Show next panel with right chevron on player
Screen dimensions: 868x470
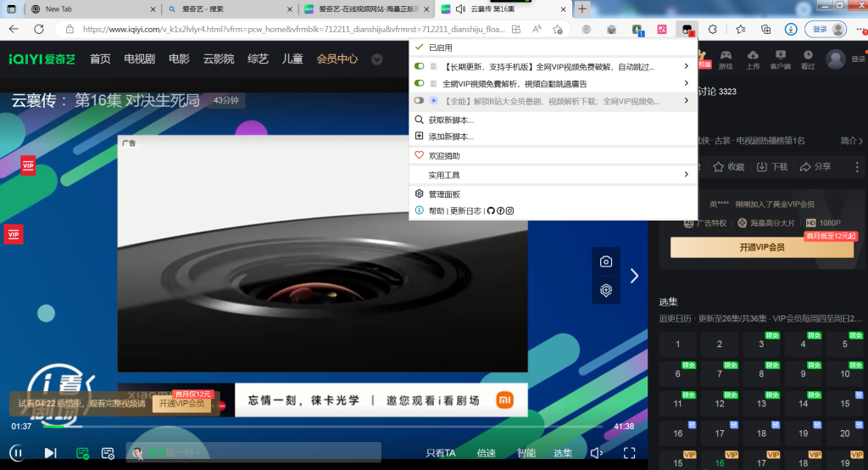pos(634,276)
